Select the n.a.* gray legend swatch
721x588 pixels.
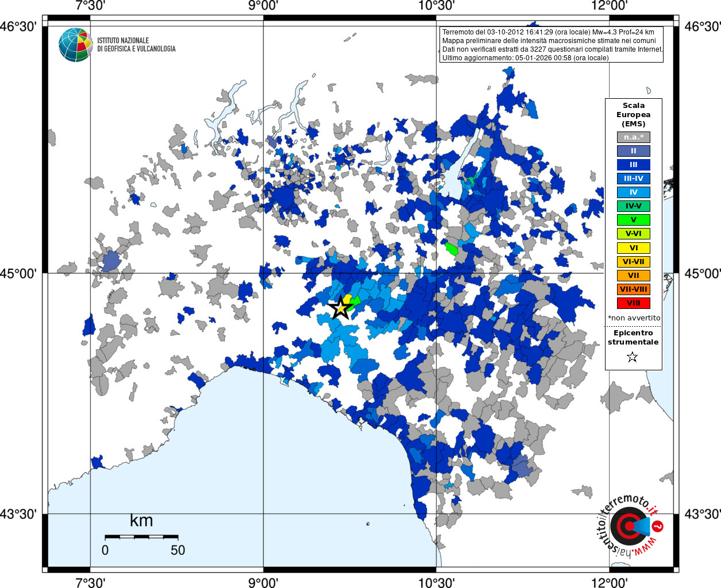coord(634,137)
